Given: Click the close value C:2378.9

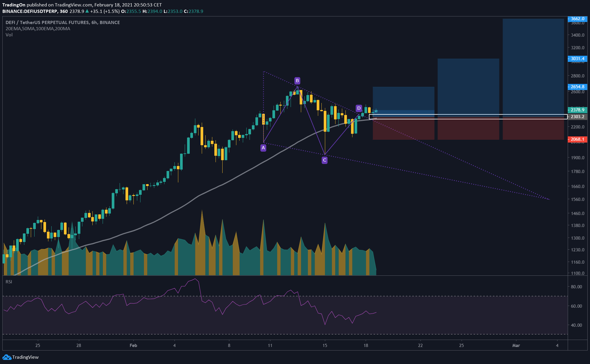Looking at the screenshot, I should 194,11.
